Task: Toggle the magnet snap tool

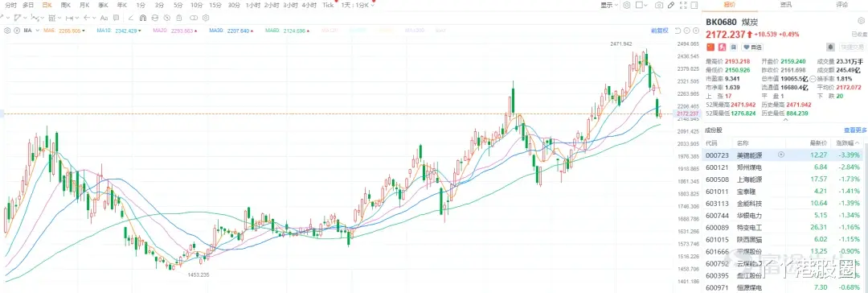Action: point(143,18)
